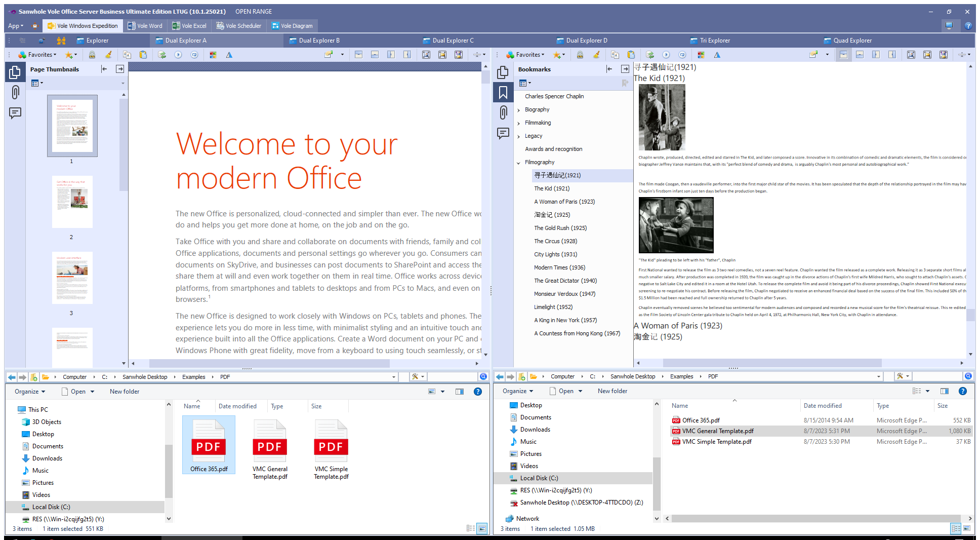Image resolution: width=980 pixels, height=540 pixels.
Task: Expand Filmmaking bookmark
Action: [x=519, y=123]
